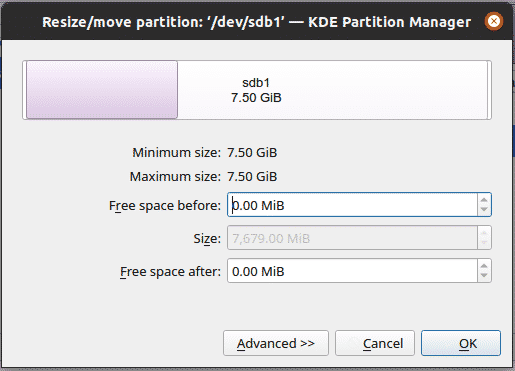The image size is (515, 371).
Task: Increase Free space after with up arrow
Action: pyautogui.click(x=484, y=265)
